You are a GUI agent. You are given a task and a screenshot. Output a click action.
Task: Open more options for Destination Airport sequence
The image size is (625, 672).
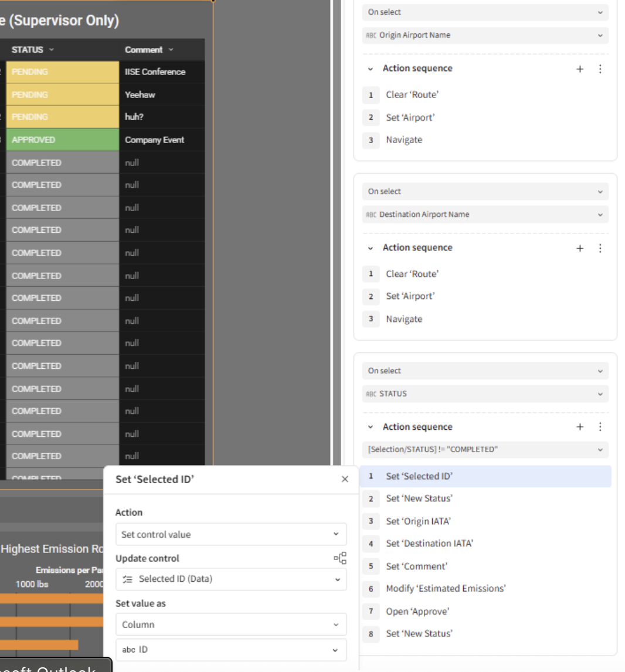[600, 248]
